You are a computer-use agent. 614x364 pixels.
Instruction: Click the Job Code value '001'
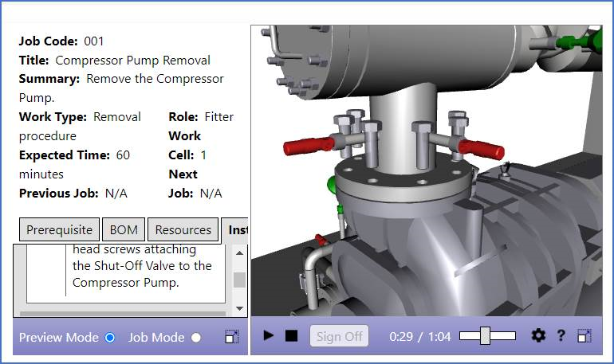point(94,41)
